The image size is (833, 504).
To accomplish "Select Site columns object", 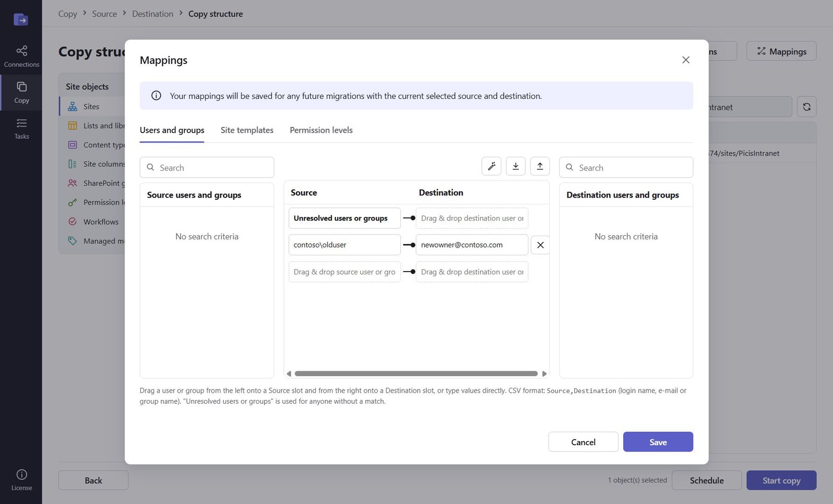I will click(92, 164).
